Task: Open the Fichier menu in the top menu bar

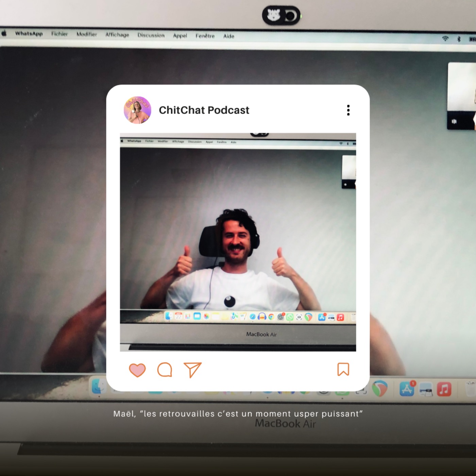Action: pos(60,34)
